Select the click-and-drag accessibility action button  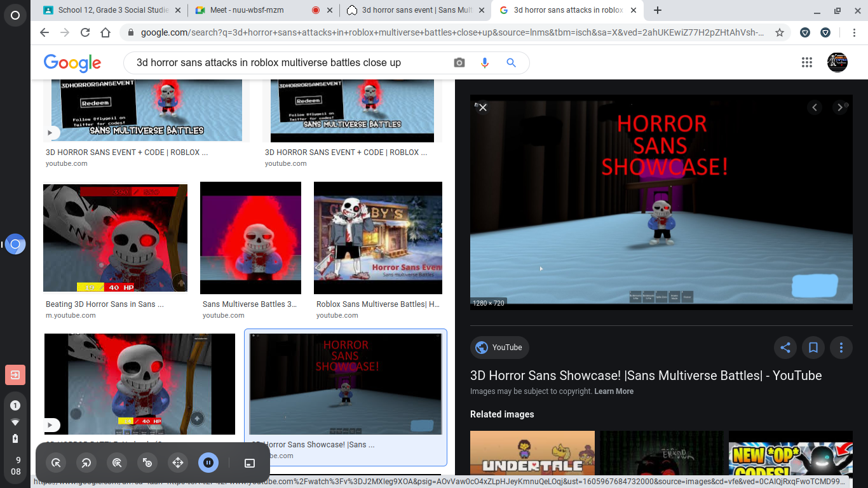(x=147, y=463)
